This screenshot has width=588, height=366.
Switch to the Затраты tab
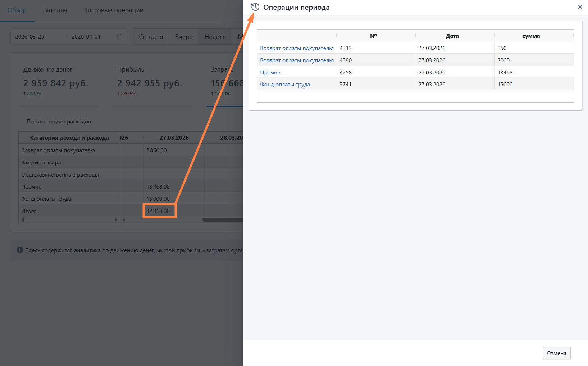point(55,10)
